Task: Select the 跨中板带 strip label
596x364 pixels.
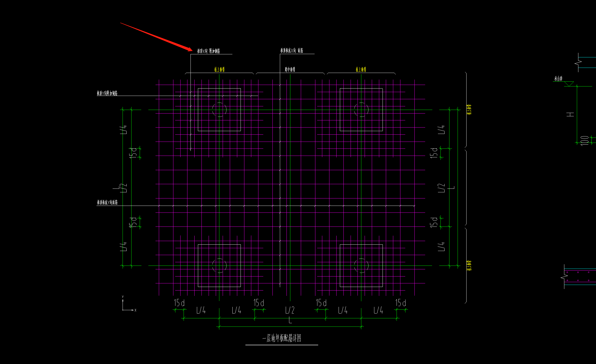Action: [290, 69]
